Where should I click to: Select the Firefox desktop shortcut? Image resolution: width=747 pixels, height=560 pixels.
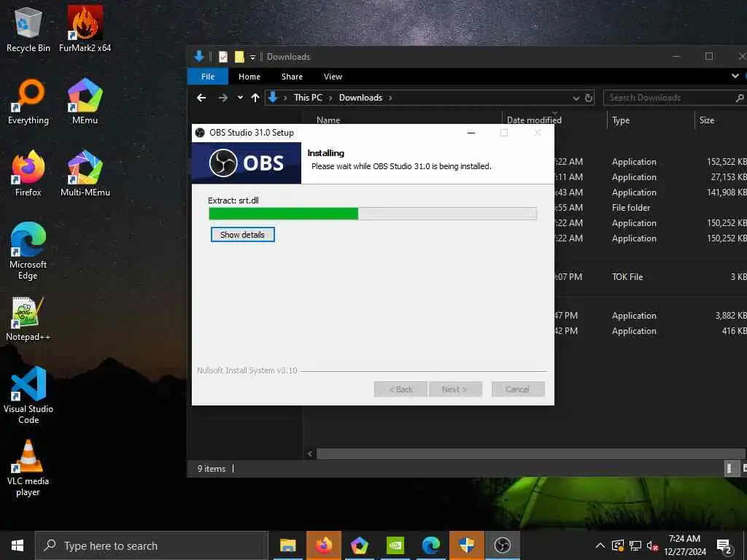tap(28, 174)
